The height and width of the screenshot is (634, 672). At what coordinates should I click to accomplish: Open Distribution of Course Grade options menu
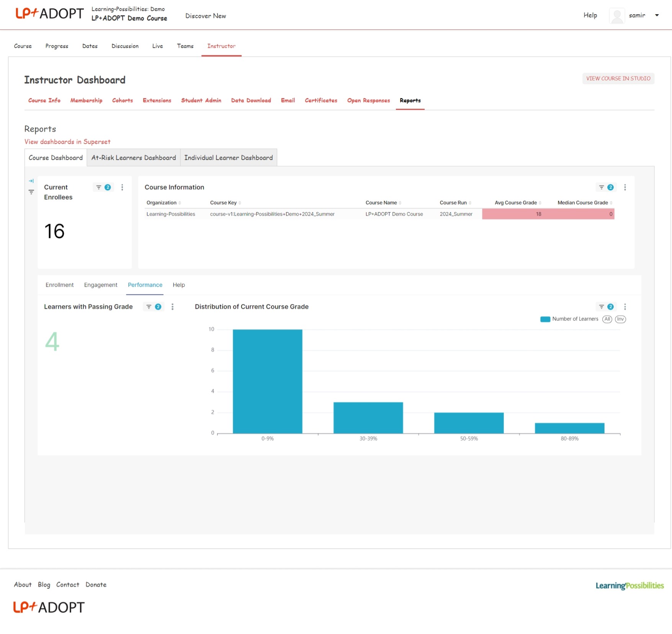[x=625, y=307]
